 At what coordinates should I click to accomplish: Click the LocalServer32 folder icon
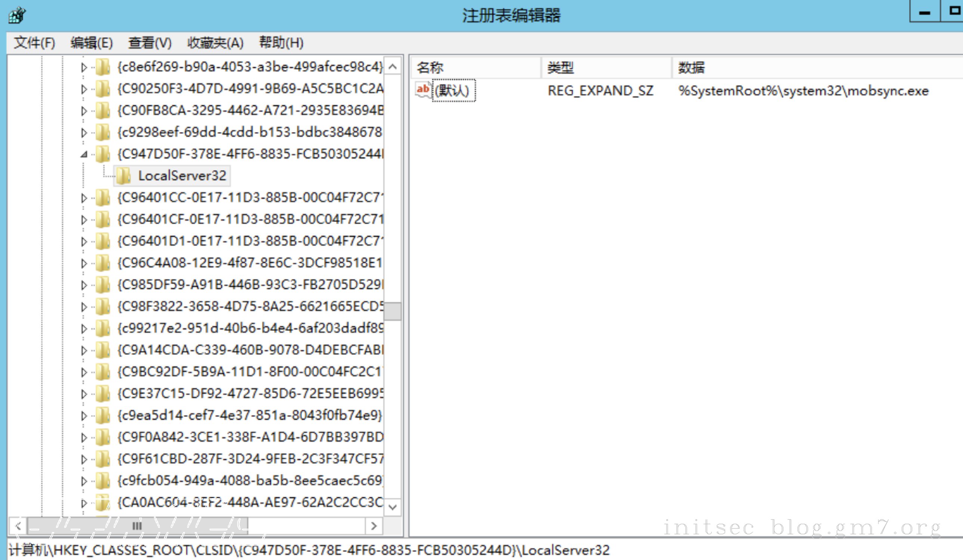tap(123, 176)
